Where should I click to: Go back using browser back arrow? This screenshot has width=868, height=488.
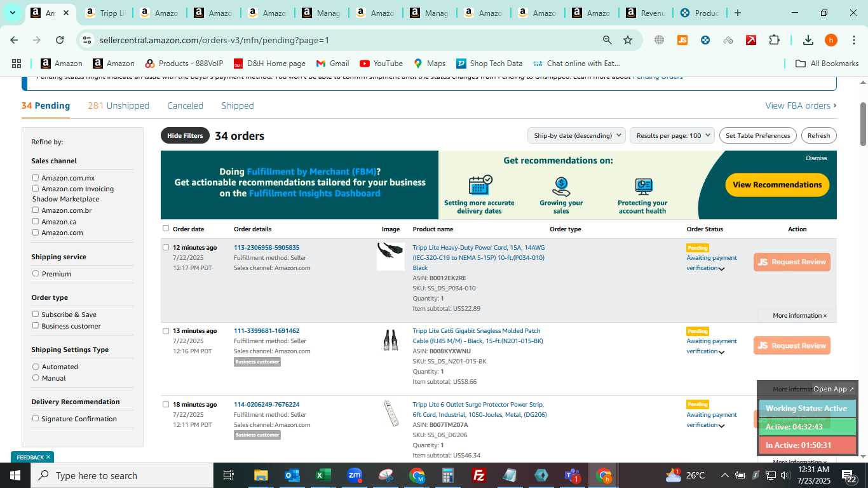pyautogui.click(x=14, y=40)
